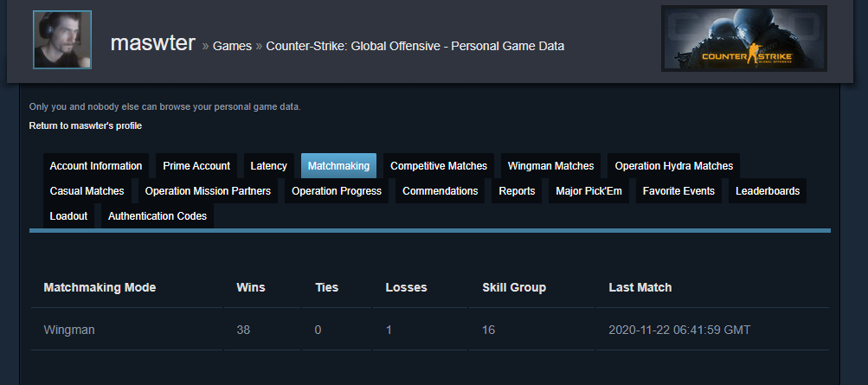
Task: Select the skill group value 16
Action: [x=488, y=330]
